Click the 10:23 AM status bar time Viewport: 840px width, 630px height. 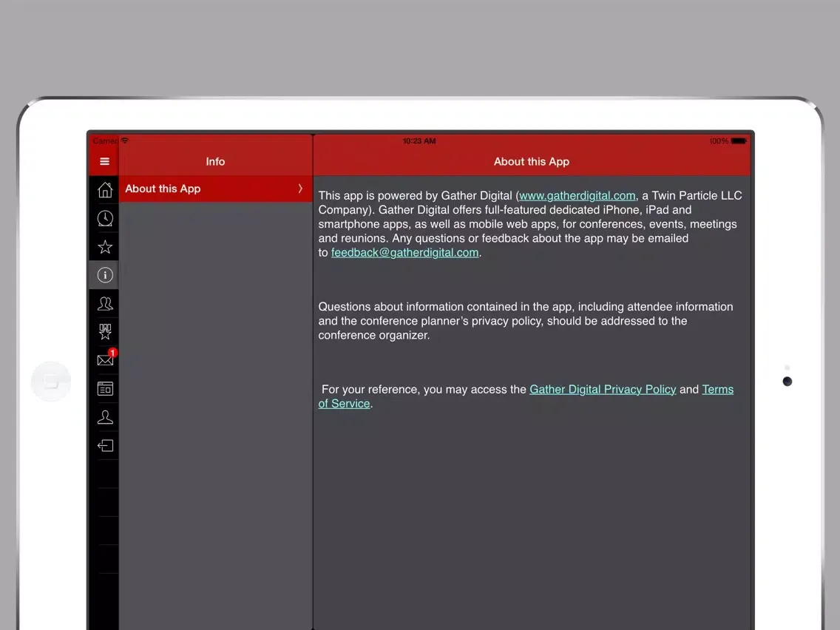419,141
